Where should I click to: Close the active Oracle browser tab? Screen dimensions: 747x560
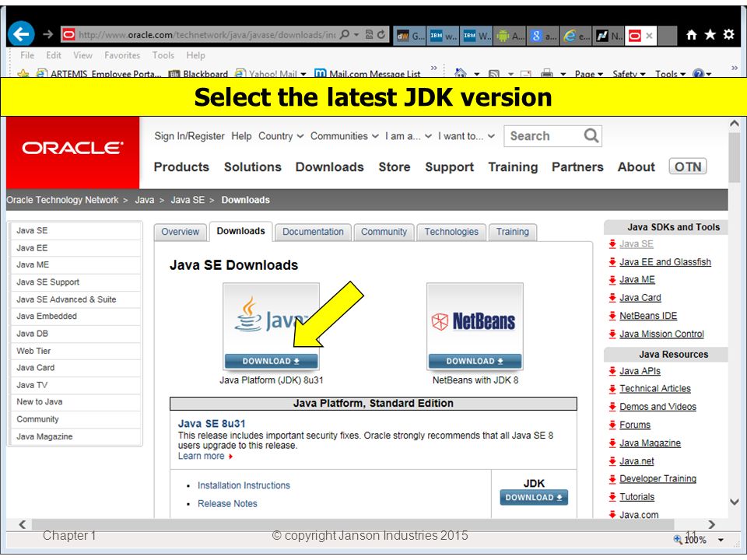pos(649,36)
